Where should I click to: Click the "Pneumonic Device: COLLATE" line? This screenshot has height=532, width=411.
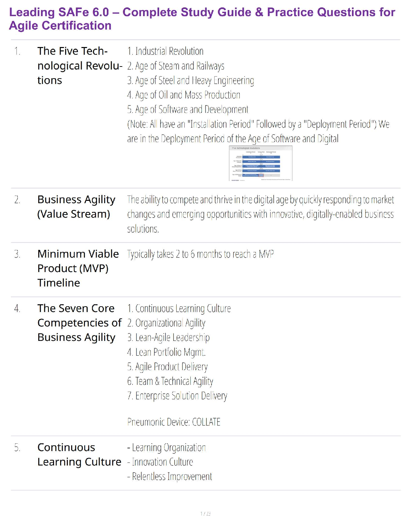pos(174,422)
